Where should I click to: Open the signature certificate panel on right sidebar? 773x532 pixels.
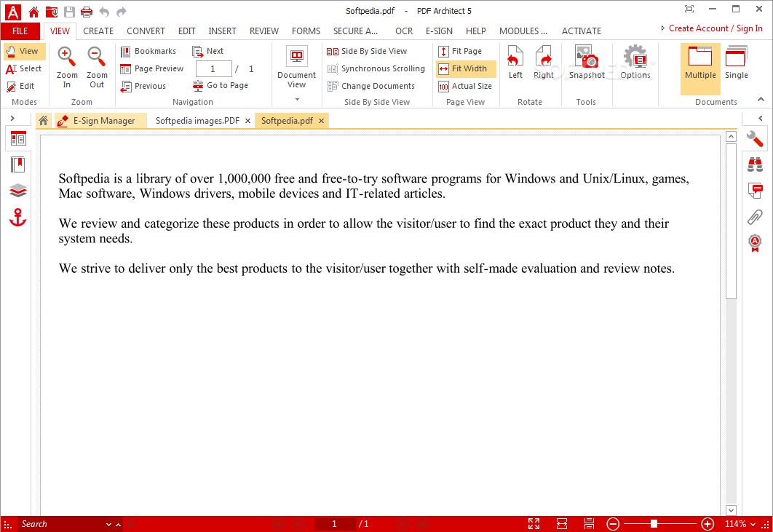tap(755, 243)
